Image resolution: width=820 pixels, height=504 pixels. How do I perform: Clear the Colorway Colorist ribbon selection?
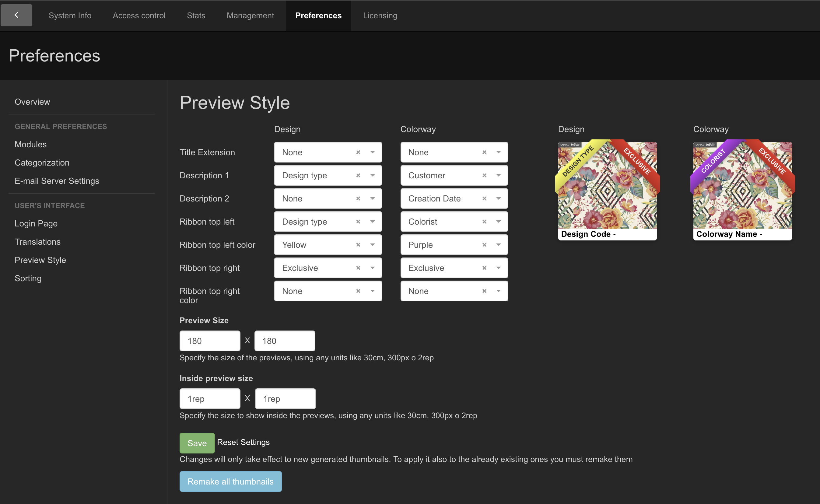tap(484, 222)
